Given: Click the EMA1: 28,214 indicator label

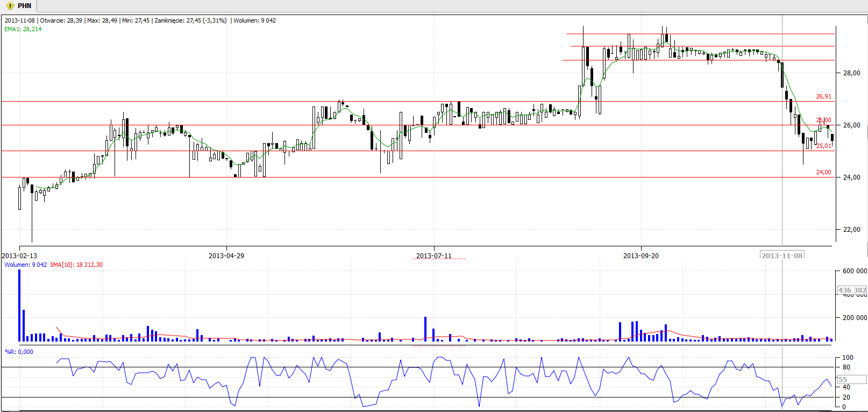Looking at the screenshot, I should pyautogui.click(x=23, y=29).
